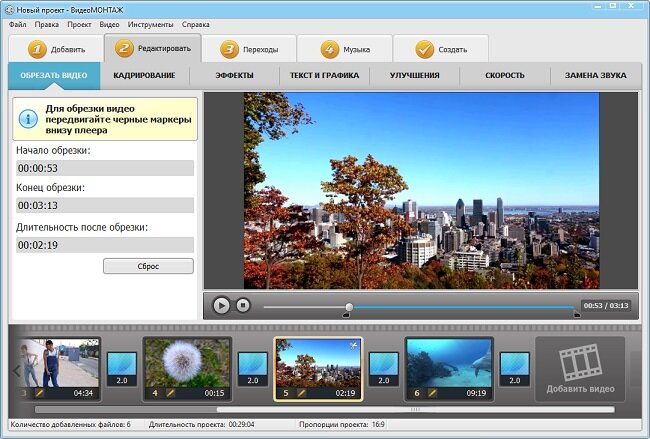Click the 00:53 / 03:13 time readout
Screen dimensions: 650x439
click(606, 306)
